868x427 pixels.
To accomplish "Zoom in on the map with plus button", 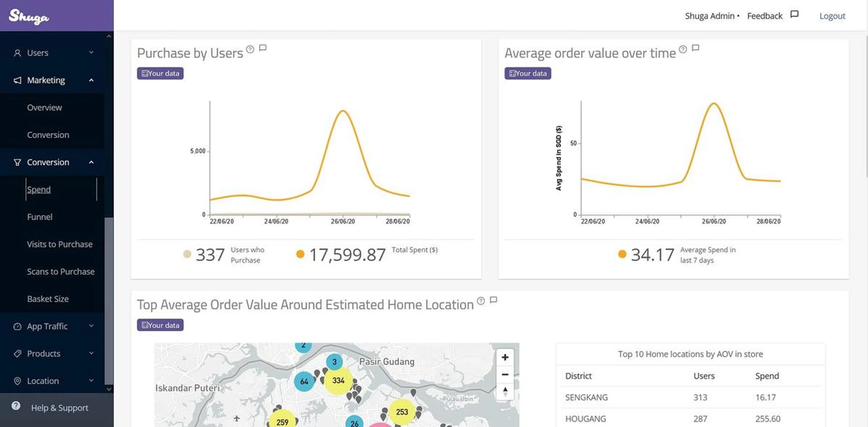I will [505, 357].
